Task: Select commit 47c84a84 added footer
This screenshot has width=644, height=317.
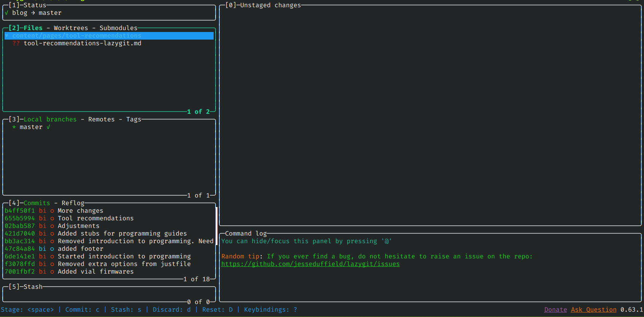Action: pos(109,249)
